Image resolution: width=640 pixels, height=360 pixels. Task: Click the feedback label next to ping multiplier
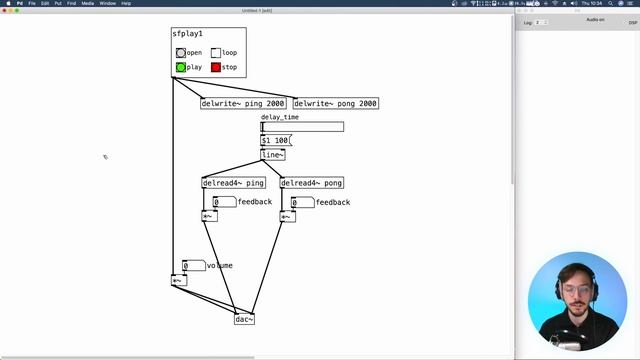[255, 202]
